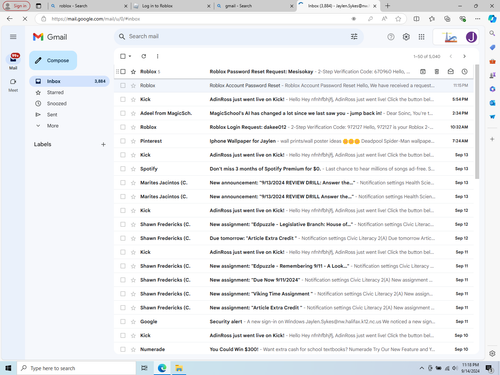The width and height of the screenshot is (500, 375).
Task: Open the Don't miss 3 months of Spotify email
Action: point(293,169)
